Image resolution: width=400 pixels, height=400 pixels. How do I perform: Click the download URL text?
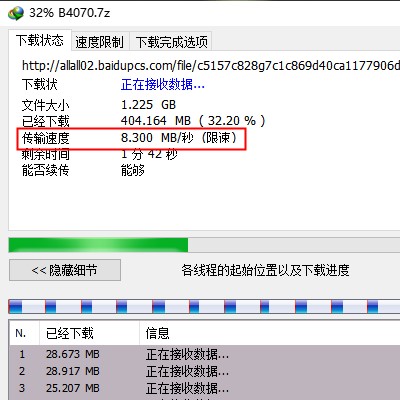click(x=211, y=65)
